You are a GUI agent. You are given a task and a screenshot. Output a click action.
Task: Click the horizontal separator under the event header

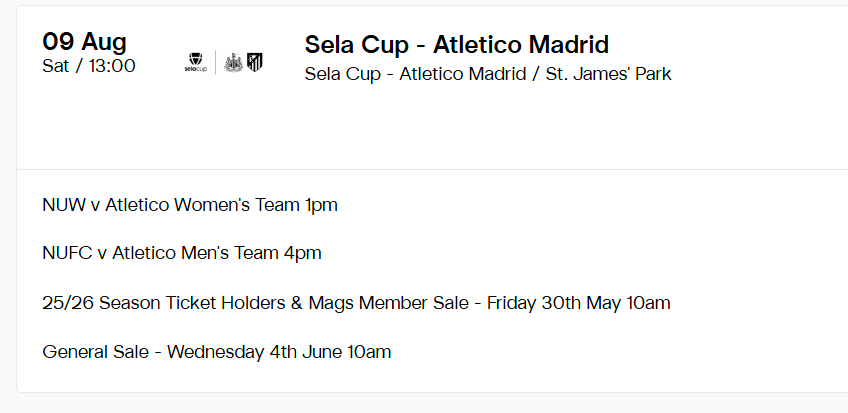[x=433, y=169]
